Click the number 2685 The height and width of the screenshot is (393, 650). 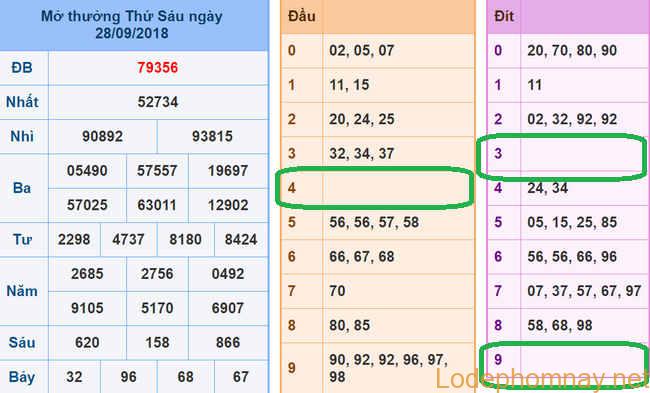[87, 274]
